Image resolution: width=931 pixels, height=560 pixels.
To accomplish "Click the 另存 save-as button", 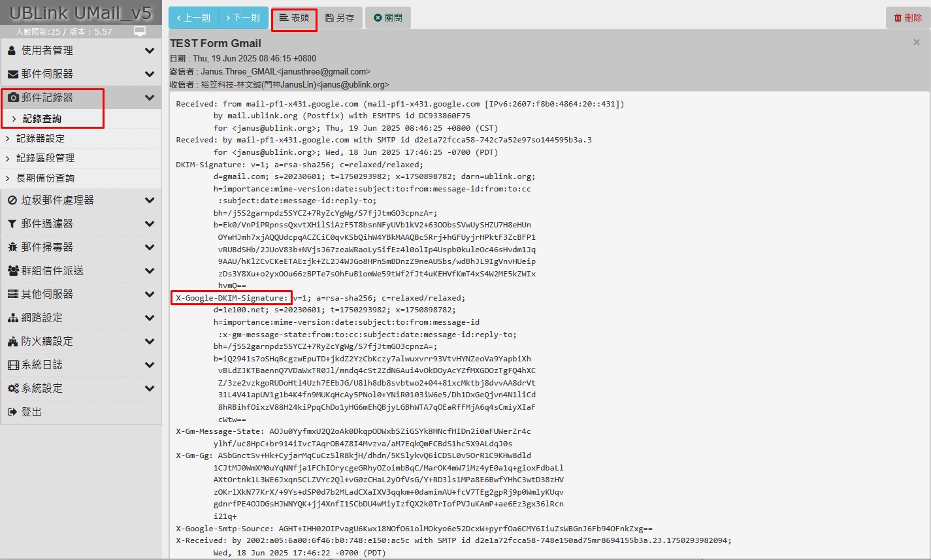I will pos(340,18).
